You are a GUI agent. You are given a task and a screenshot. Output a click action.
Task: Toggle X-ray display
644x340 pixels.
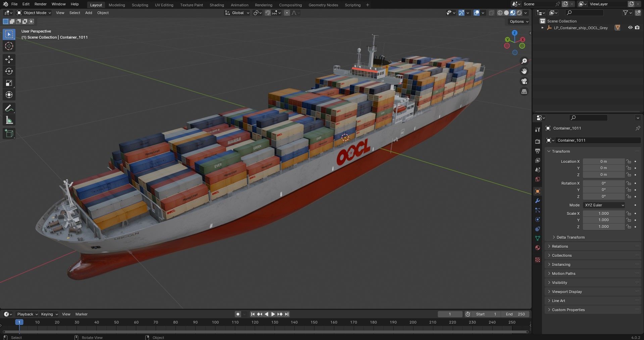tap(491, 13)
